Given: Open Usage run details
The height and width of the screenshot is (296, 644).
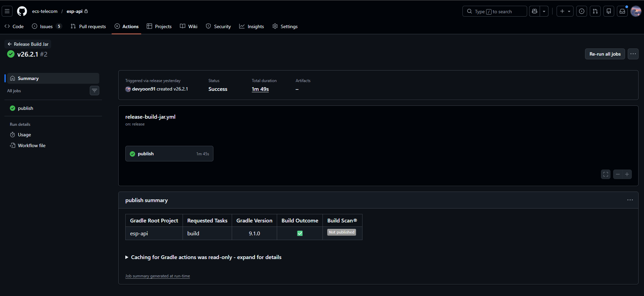Looking at the screenshot, I should click(x=53, y=135).
